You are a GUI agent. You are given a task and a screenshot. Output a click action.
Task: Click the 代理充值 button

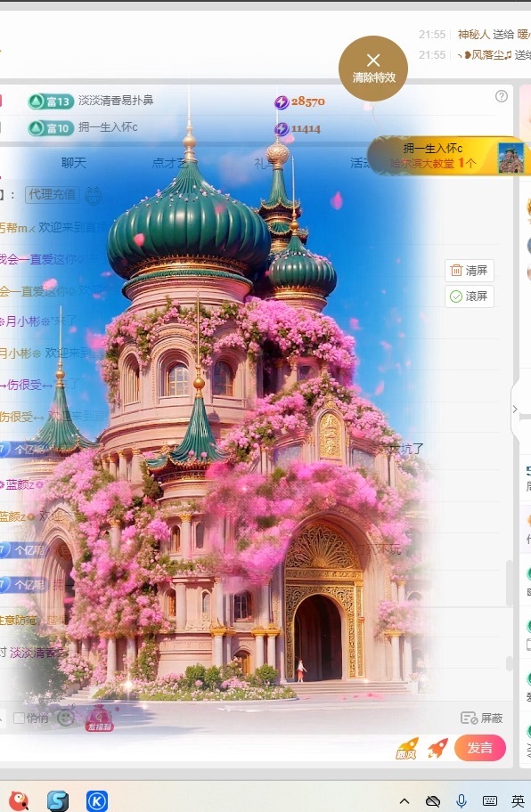53,195
